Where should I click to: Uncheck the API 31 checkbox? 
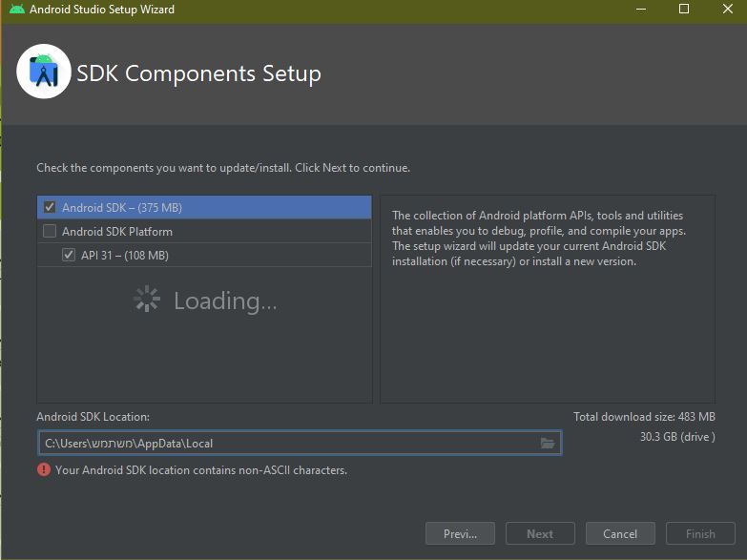click(x=69, y=255)
